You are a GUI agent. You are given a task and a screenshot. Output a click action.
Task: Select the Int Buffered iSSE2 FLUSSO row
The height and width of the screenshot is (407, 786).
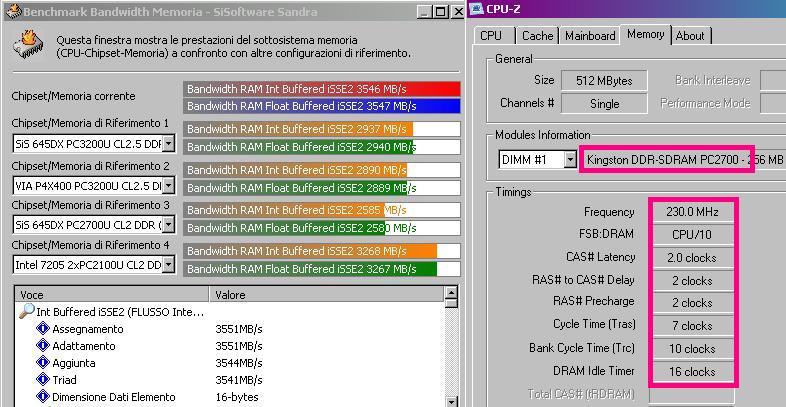click(x=230, y=312)
